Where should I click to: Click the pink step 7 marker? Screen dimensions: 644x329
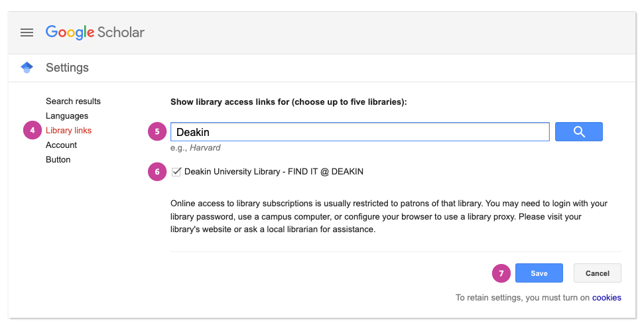(501, 273)
